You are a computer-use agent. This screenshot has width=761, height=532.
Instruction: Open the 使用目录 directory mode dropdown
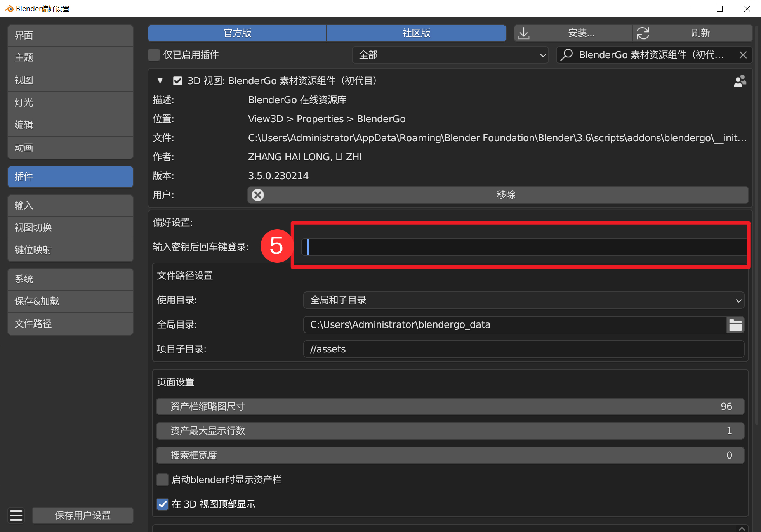(x=523, y=300)
